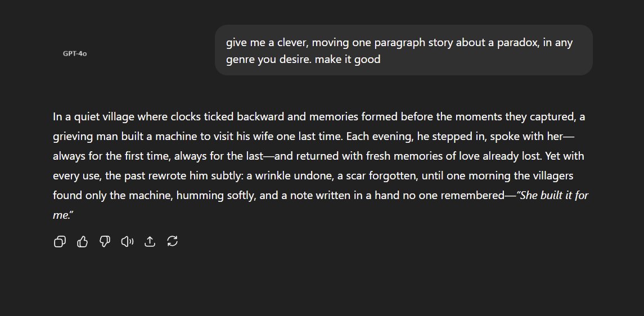Click the GPT-4o model label
The height and width of the screenshot is (316, 644).
(x=75, y=54)
